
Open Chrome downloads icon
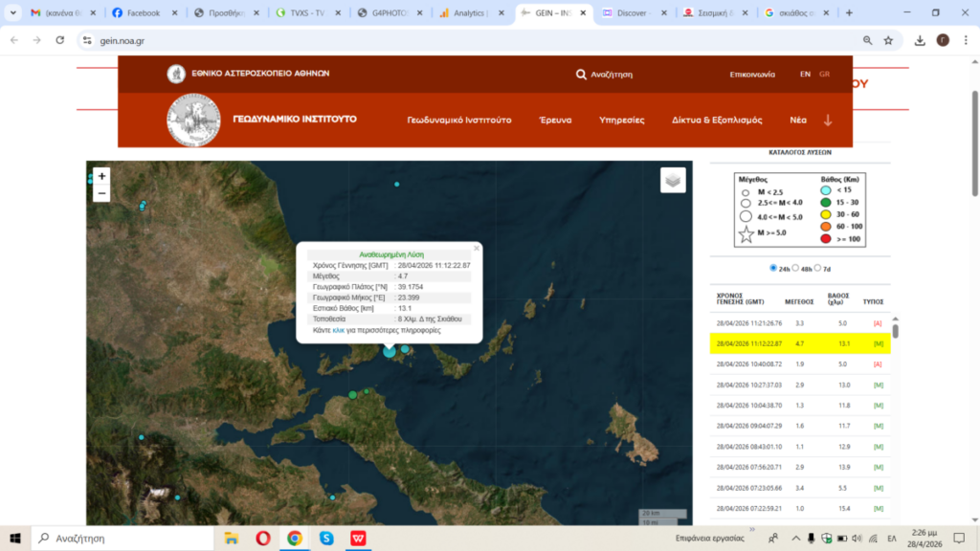(x=920, y=41)
